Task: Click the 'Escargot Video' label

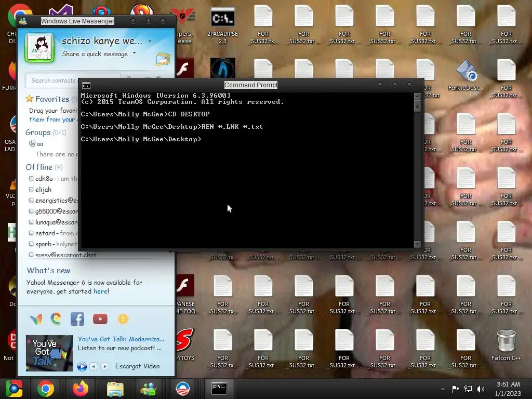Action: 137,366
